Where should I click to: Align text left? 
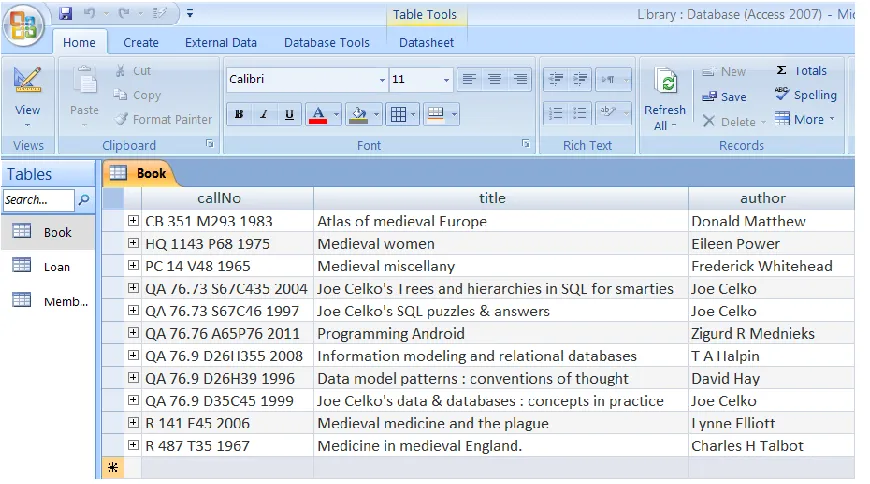pos(469,79)
